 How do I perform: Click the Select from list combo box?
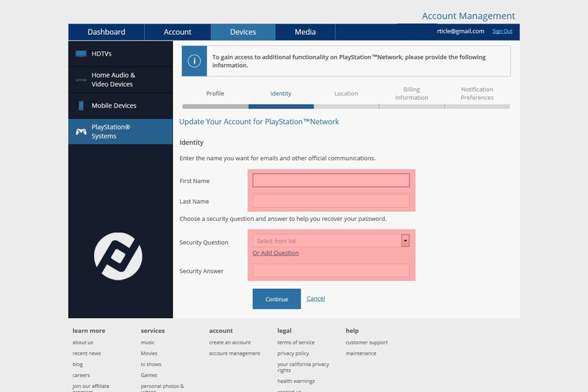coord(331,241)
